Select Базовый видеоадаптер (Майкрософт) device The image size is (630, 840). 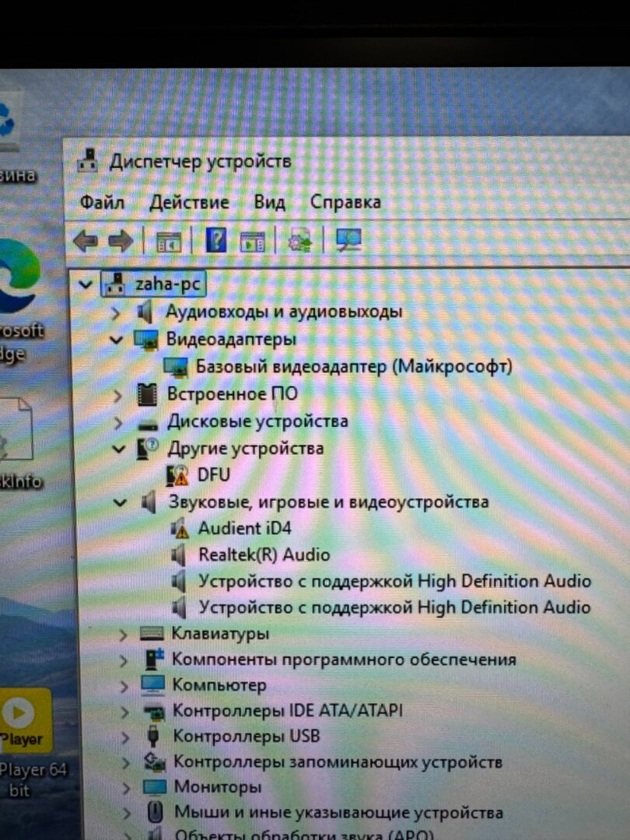point(353,366)
